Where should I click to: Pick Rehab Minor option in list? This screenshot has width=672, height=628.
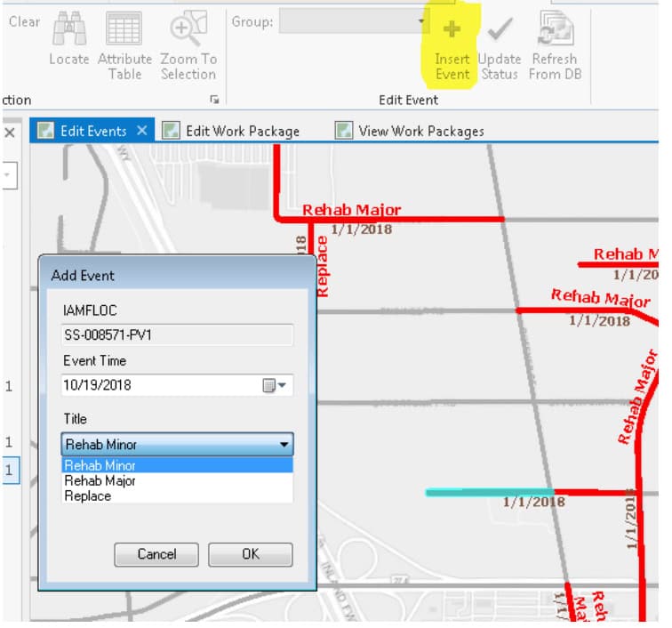[x=100, y=465]
